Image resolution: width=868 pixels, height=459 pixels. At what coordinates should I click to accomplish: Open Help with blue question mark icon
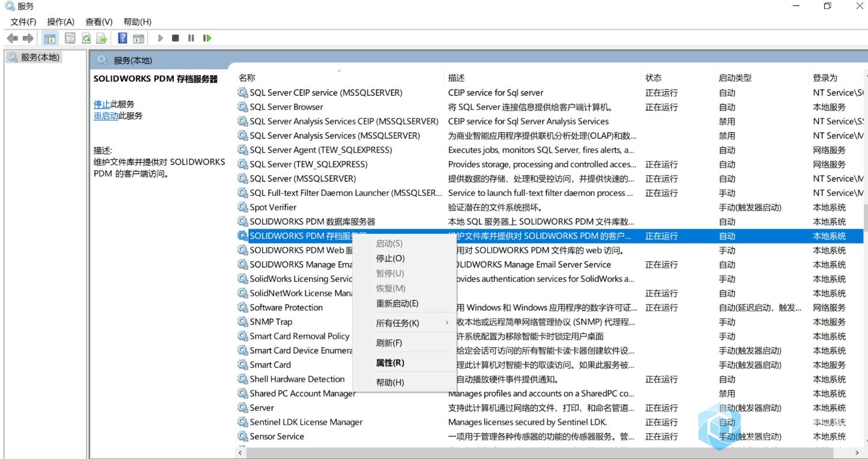point(123,38)
